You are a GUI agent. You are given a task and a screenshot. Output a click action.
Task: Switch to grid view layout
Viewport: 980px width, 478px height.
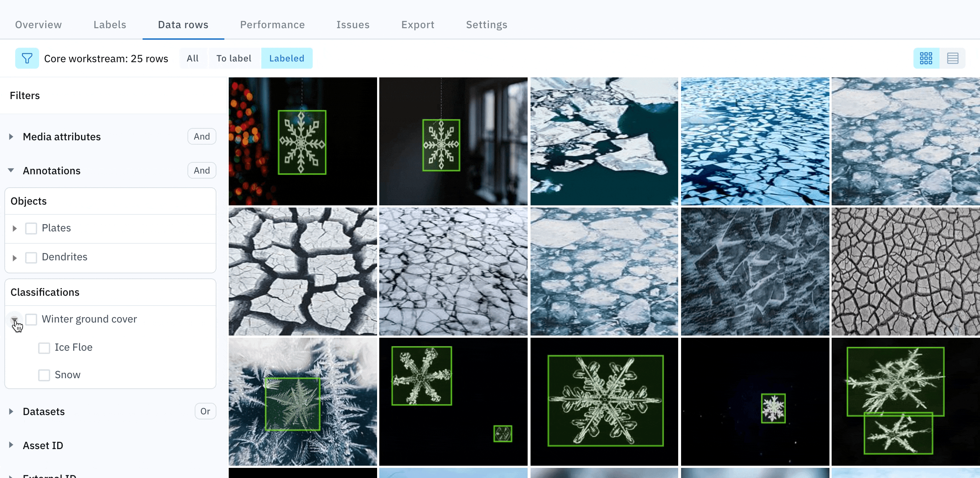pos(926,58)
